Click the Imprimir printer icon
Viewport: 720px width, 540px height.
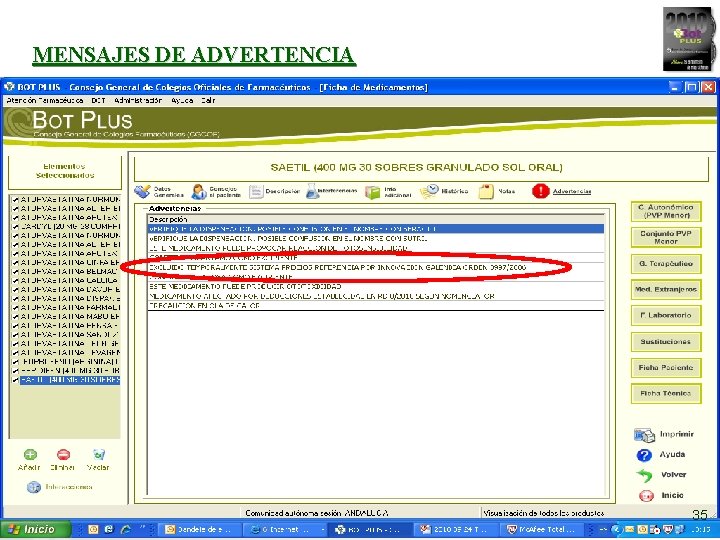coord(644,434)
